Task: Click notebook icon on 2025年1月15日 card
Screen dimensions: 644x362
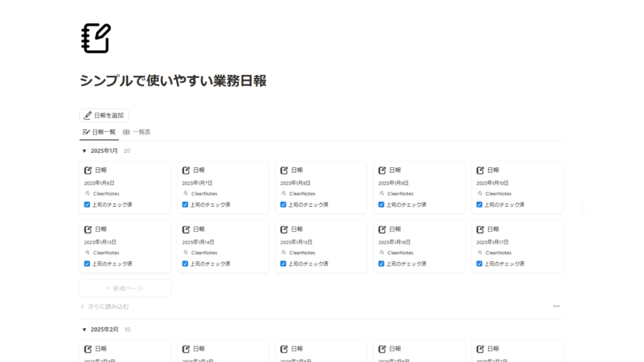Action: 284,229
